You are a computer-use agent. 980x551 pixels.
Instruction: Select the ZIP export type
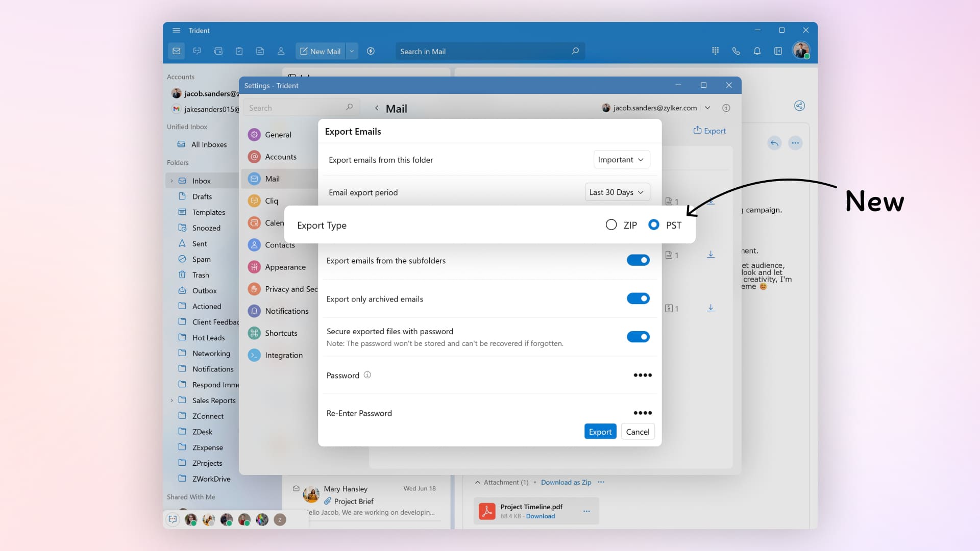pos(611,225)
